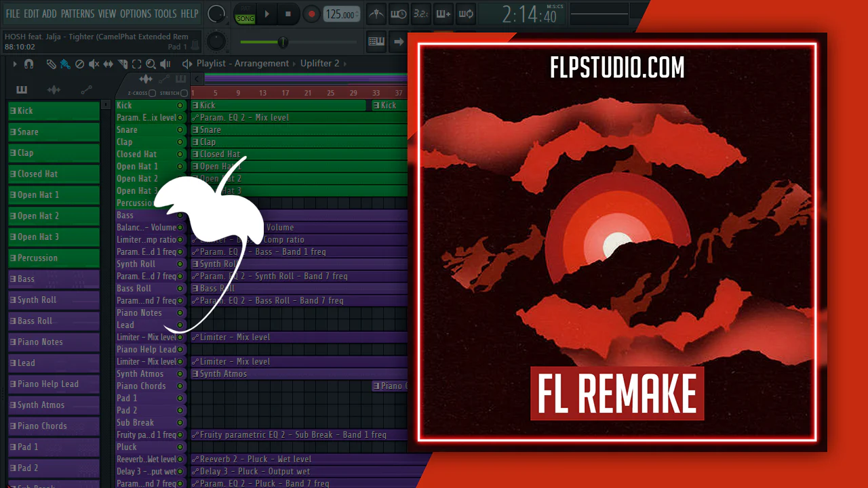Click the main volume knob

coord(216,14)
